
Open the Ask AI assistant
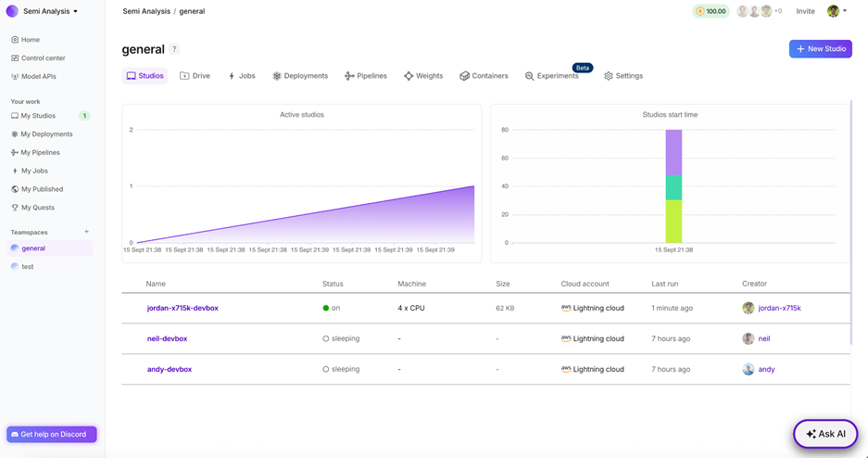[x=825, y=434]
